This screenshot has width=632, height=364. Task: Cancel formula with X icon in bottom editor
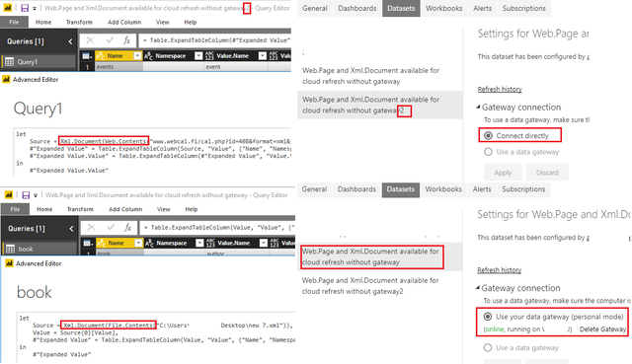92,227
